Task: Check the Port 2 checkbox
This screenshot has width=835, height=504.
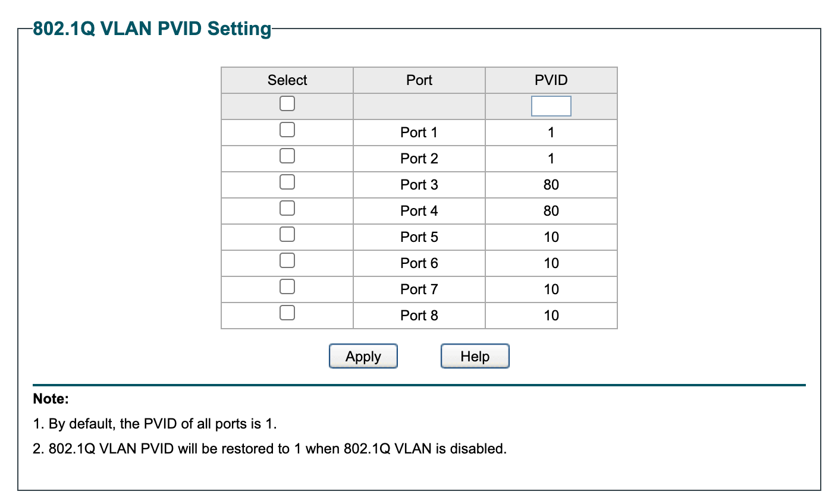Action: click(x=287, y=156)
